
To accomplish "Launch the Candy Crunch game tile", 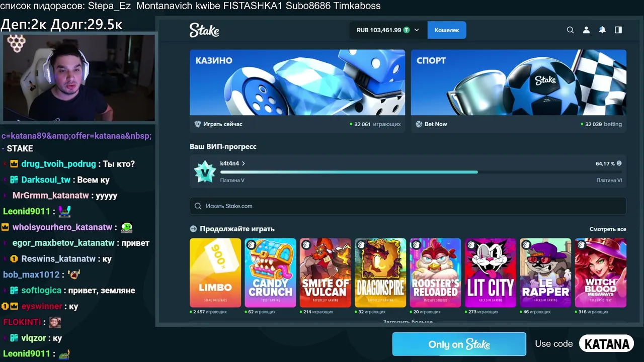I will point(270,273).
